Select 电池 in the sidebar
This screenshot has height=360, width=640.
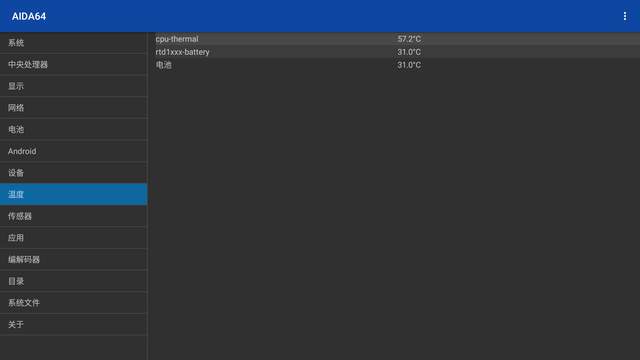click(x=73, y=129)
